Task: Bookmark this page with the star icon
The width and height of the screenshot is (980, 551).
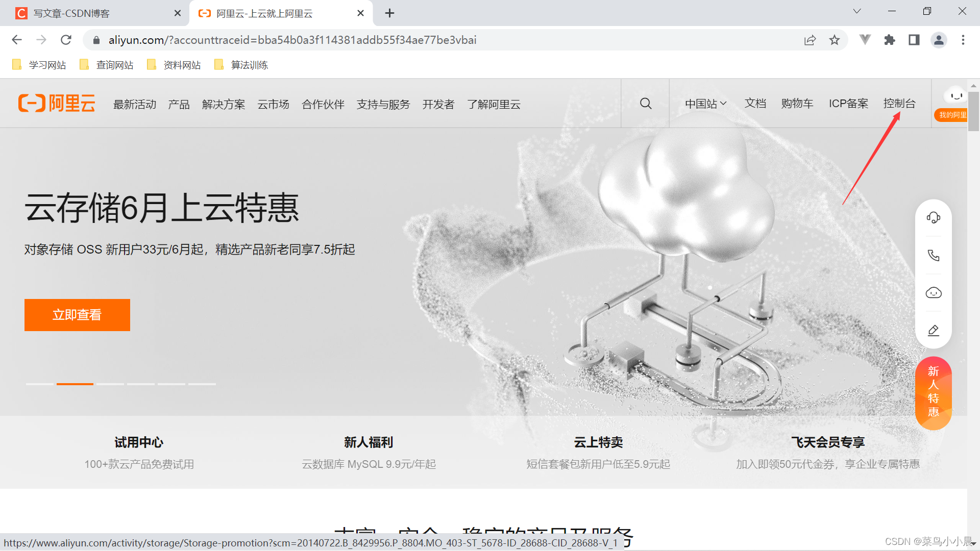Action: coord(834,40)
